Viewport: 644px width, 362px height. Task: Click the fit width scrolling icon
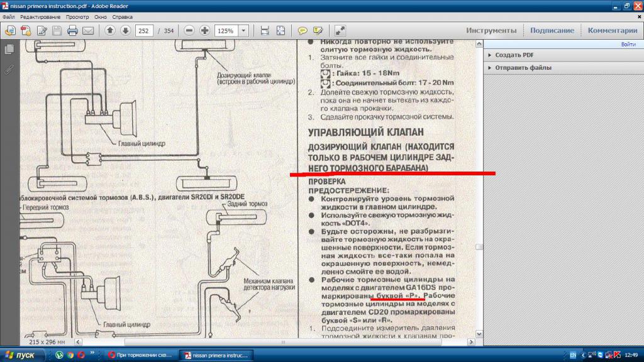tap(265, 31)
